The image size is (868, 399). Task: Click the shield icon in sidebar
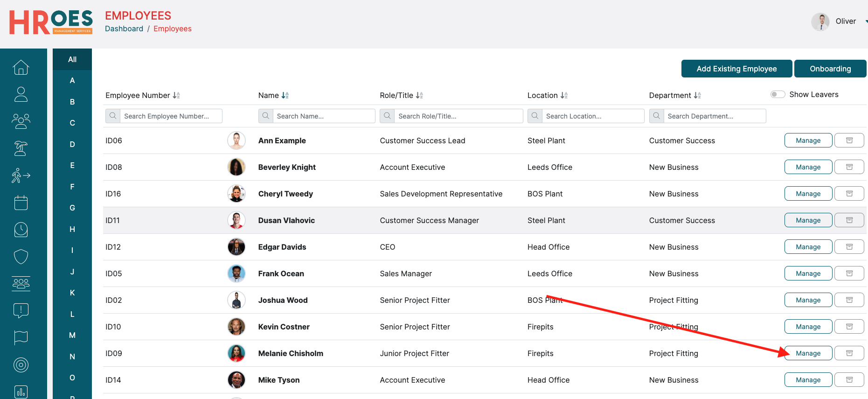point(21,256)
